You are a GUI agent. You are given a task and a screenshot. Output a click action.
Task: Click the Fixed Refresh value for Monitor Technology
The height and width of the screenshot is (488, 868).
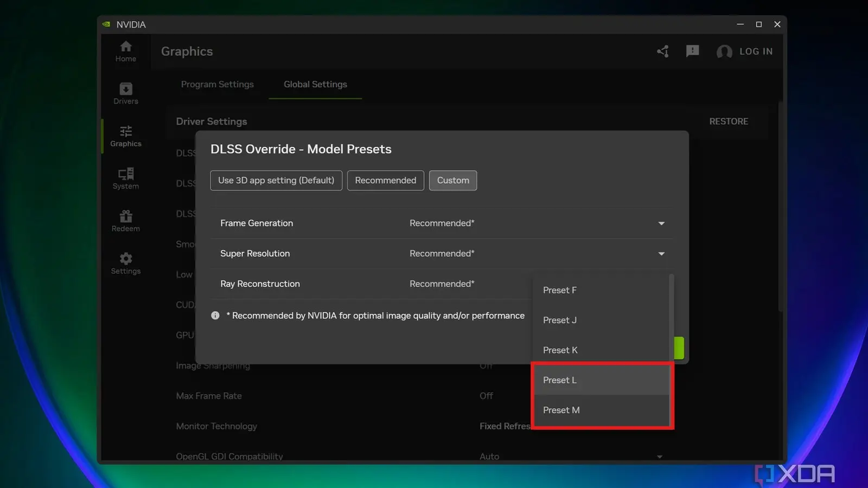505,426
